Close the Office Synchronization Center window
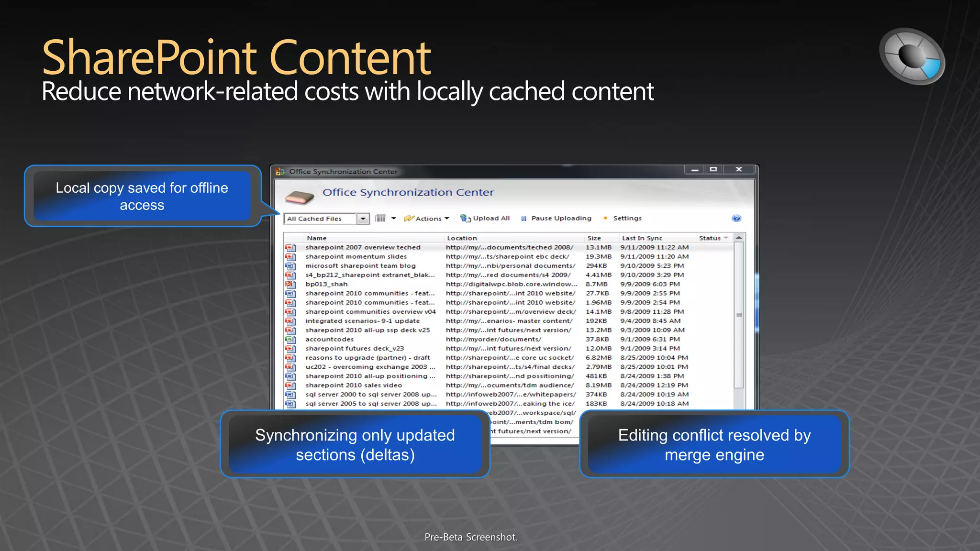This screenshot has height=551, width=980. (x=739, y=169)
